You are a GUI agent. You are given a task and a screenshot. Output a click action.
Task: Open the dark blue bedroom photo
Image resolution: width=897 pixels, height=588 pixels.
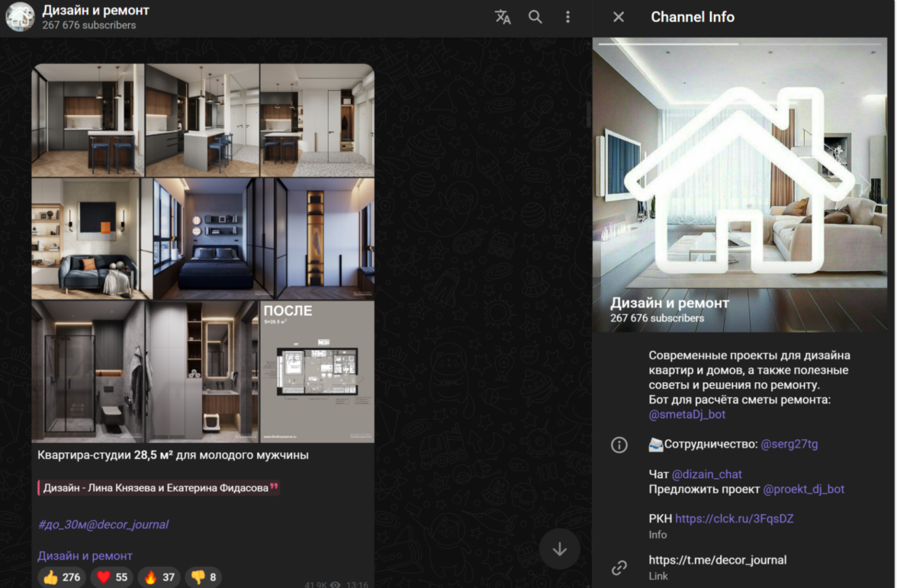[x=213, y=239]
